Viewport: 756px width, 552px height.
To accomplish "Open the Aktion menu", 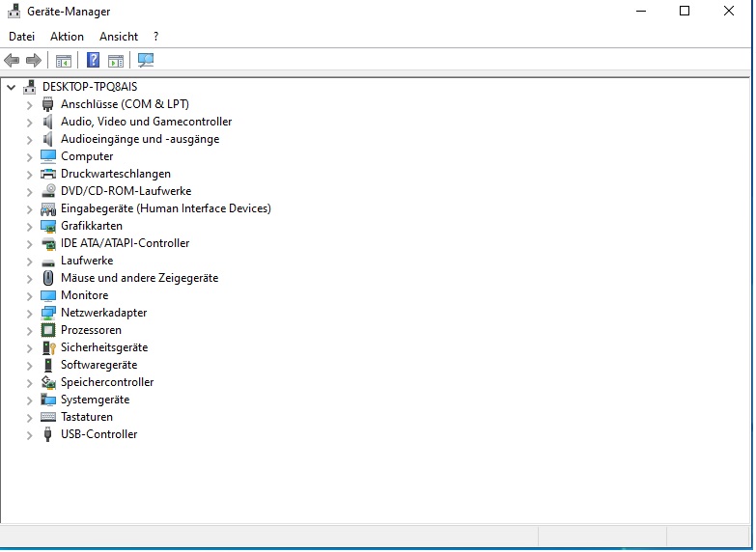I will (67, 37).
